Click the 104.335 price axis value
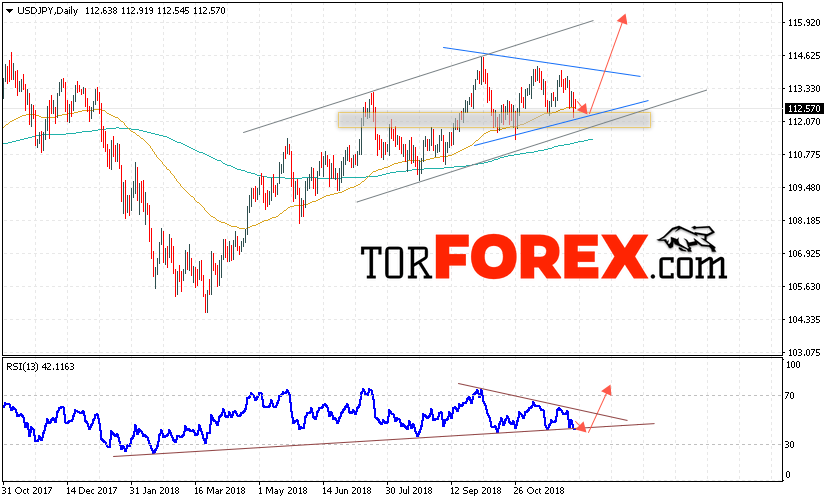The image size is (825, 502). [804, 319]
